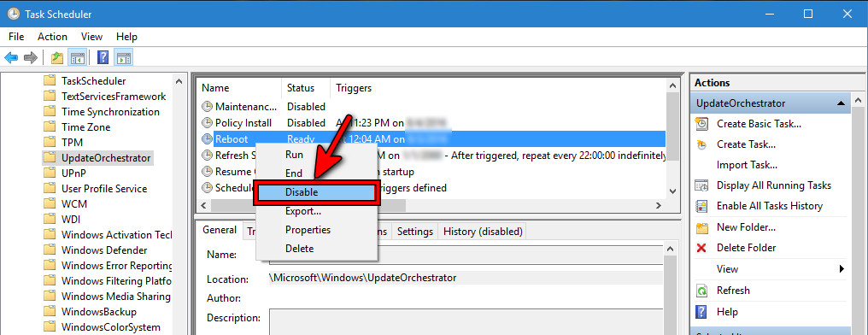868x335 pixels.
Task: Switch to the Settings tab
Action: (x=414, y=232)
